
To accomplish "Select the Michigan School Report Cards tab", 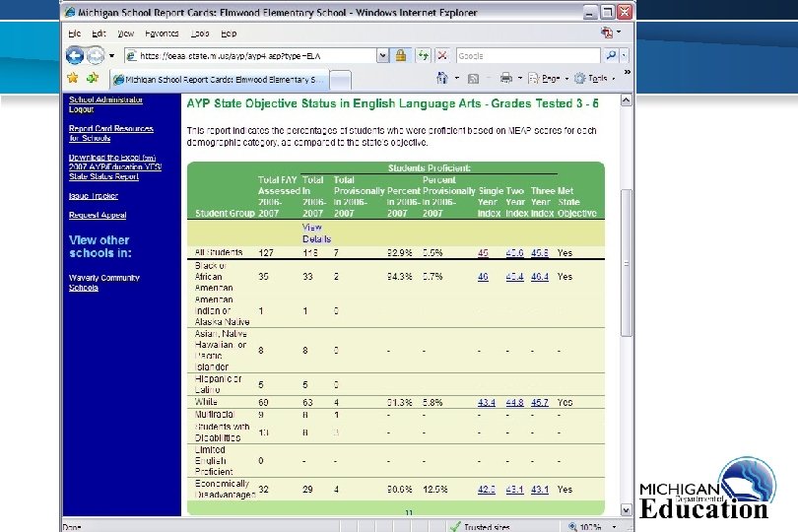I will click(219, 80).
